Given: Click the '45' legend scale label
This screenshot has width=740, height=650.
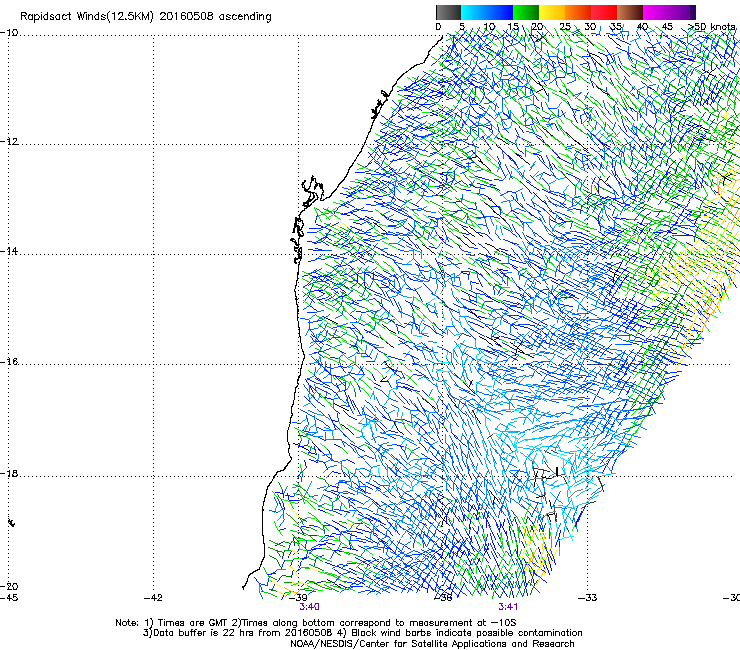Looking at the screenshot, I should [667, 27].
